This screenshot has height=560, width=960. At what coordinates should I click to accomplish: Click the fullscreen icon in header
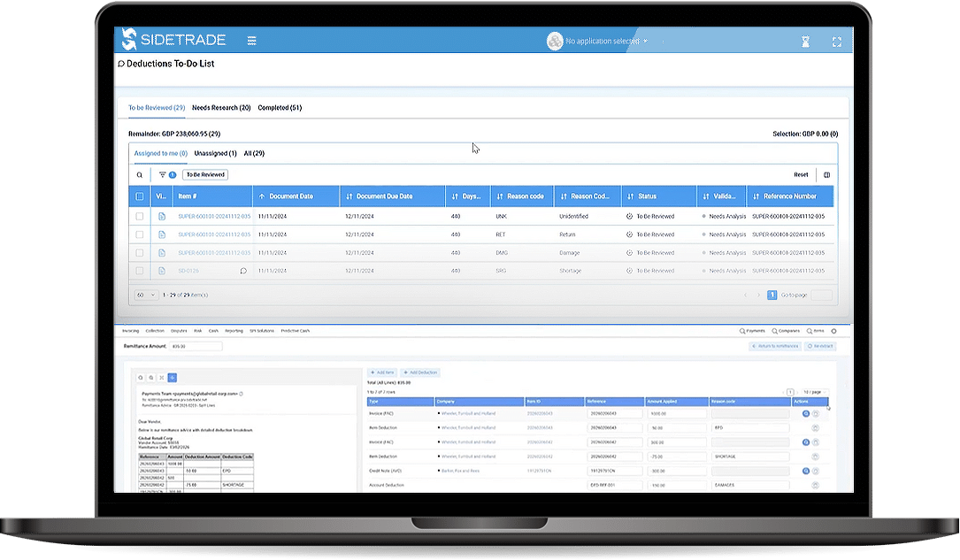[837, 42]
